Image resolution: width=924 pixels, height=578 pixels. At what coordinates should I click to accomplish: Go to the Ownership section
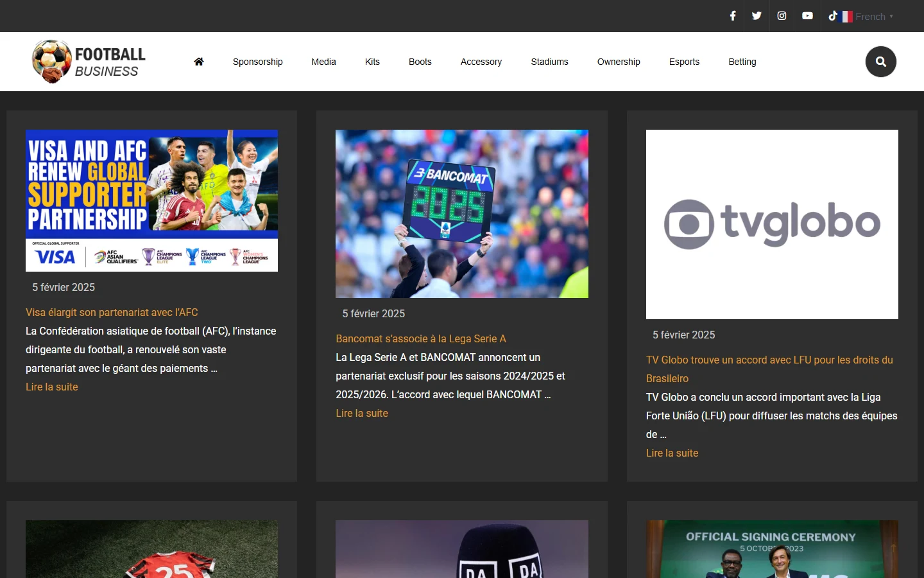point(619,62)
